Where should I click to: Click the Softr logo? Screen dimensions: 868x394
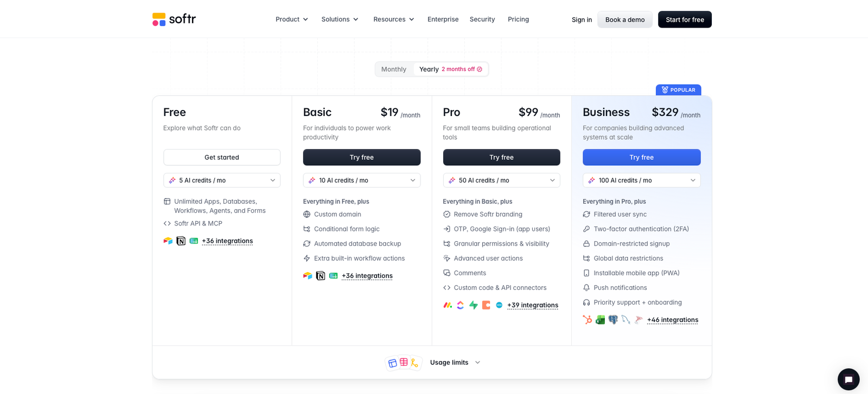pos(174,20)
